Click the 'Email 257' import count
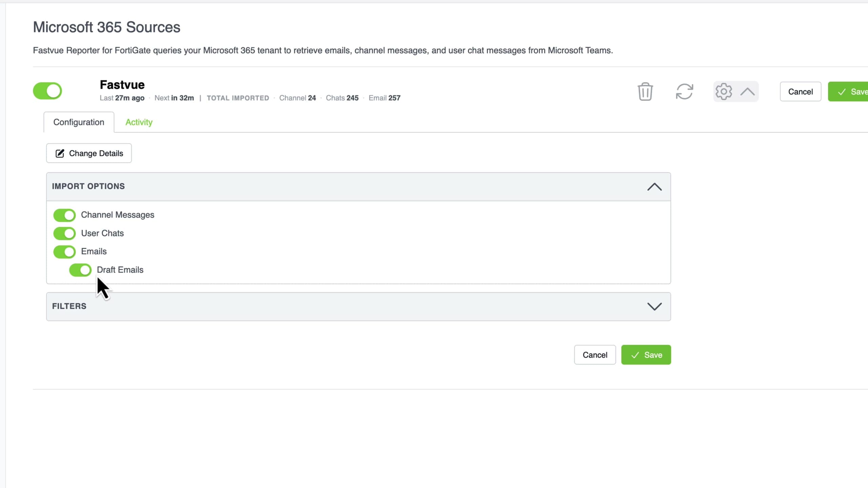 click(x=384, y=98)
